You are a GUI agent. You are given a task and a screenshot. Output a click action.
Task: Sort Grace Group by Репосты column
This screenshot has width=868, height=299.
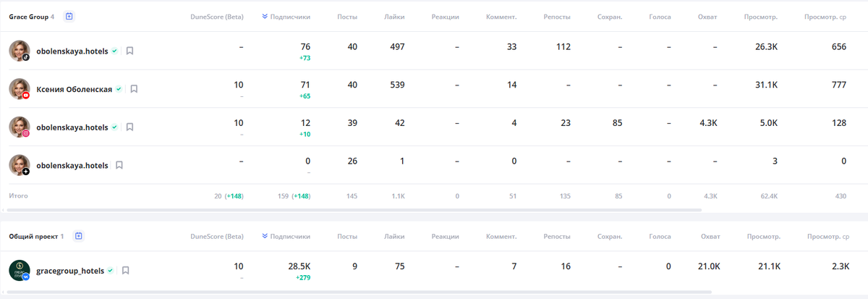pyautogui.click(x=557, y=16)
